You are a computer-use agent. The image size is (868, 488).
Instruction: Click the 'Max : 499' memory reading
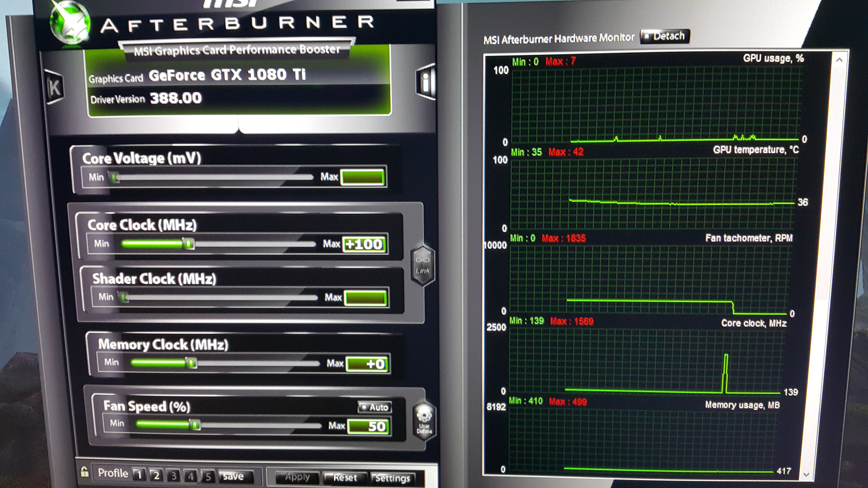pos(568,401)
